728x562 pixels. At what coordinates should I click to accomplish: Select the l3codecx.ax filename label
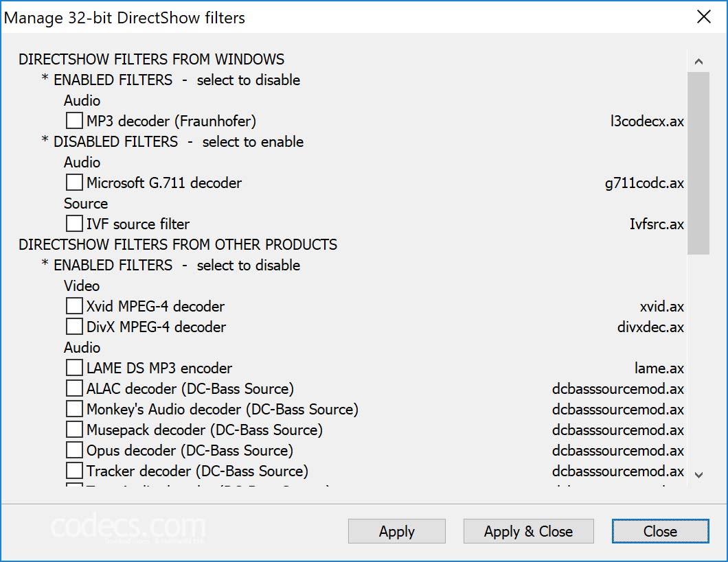(x=646, y=121)
